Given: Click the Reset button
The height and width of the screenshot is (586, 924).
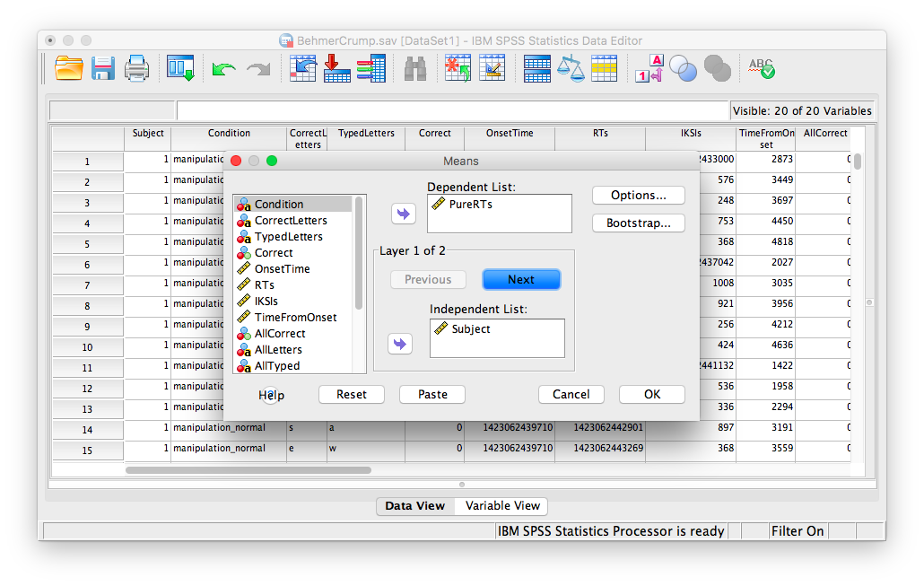Looking at the screenshot, I should [352, 394].
